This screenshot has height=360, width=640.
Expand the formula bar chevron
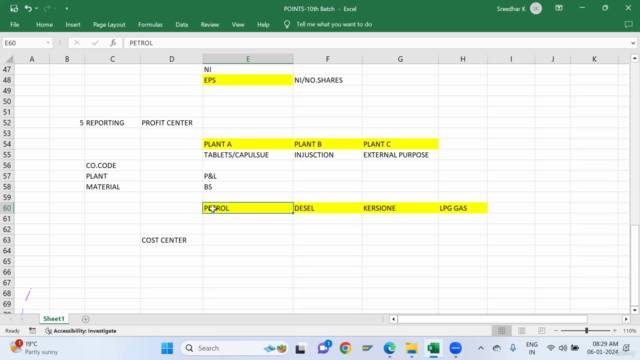[x=633, y=43]
